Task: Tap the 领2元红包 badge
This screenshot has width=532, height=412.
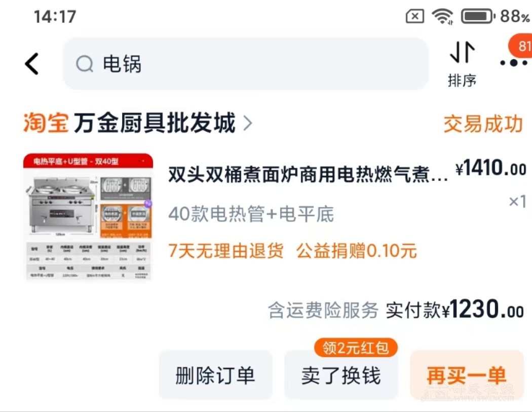Action: point(356,348)
